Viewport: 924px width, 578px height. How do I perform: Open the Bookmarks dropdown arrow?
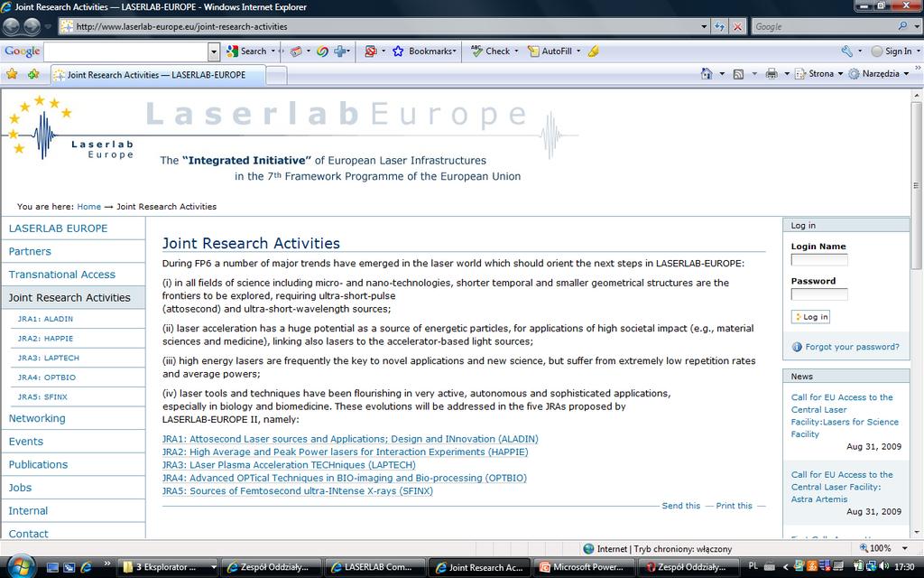tap(455, 51)
